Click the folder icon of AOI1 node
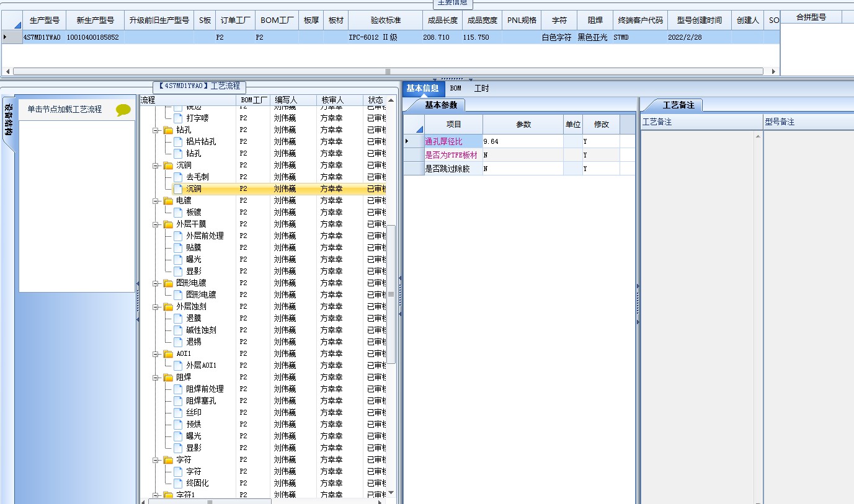Viewport: 854px width, 504px height. [168, 354]
